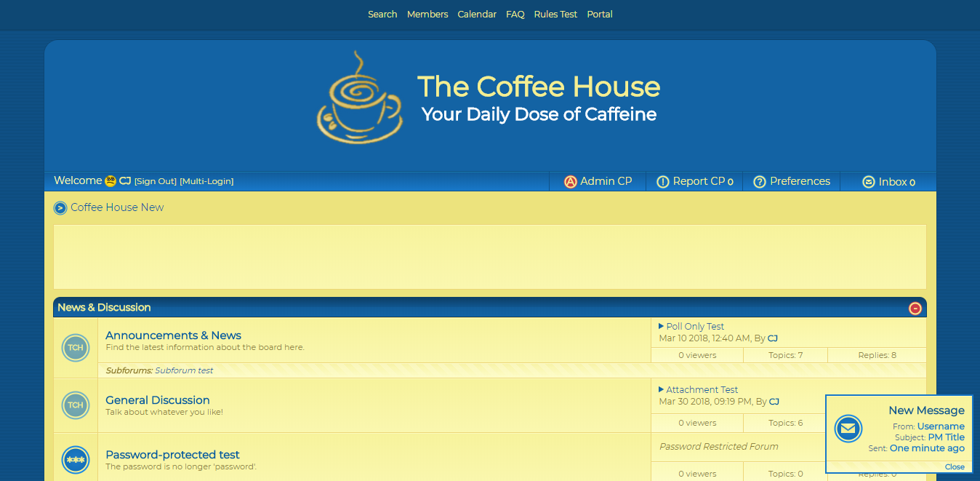Click the breadcrumb arrow icon beside Coffee House New
980x481 pixels.
pos(60,208)
